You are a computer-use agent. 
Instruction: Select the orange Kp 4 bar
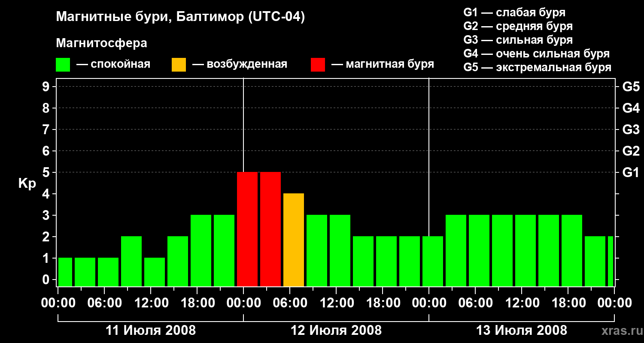[294, 240]
